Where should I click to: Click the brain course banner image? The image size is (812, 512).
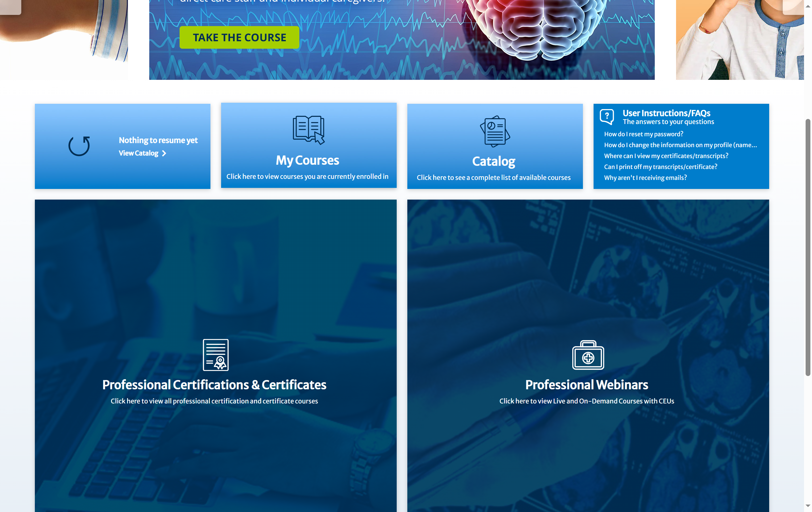pos(402,40)
